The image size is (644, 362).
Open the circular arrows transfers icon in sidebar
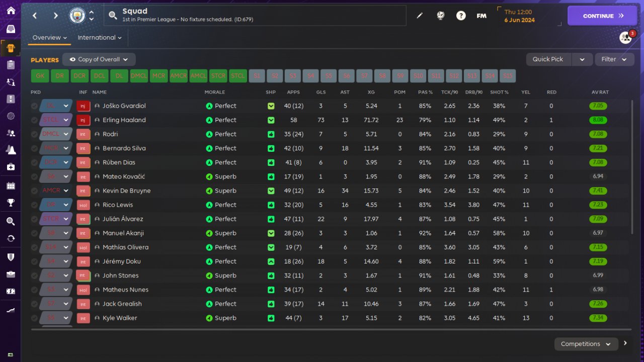(x=11, y=238)
